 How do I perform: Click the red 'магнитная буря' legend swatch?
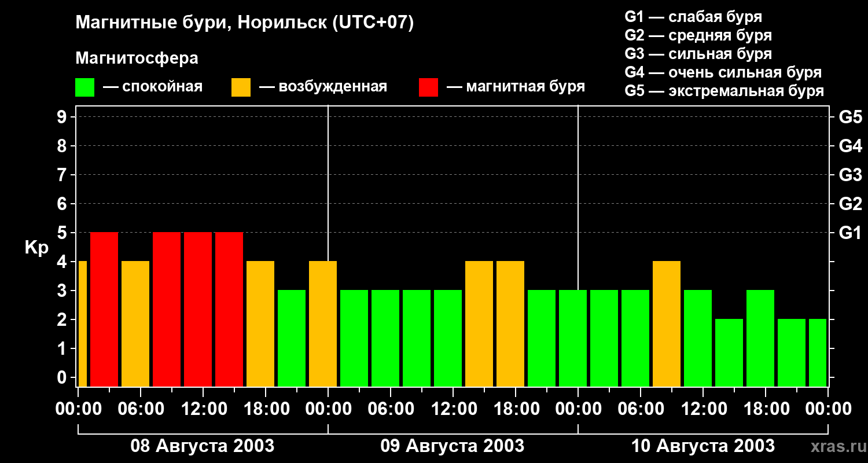pyautogui.click(x=428, y=87)
